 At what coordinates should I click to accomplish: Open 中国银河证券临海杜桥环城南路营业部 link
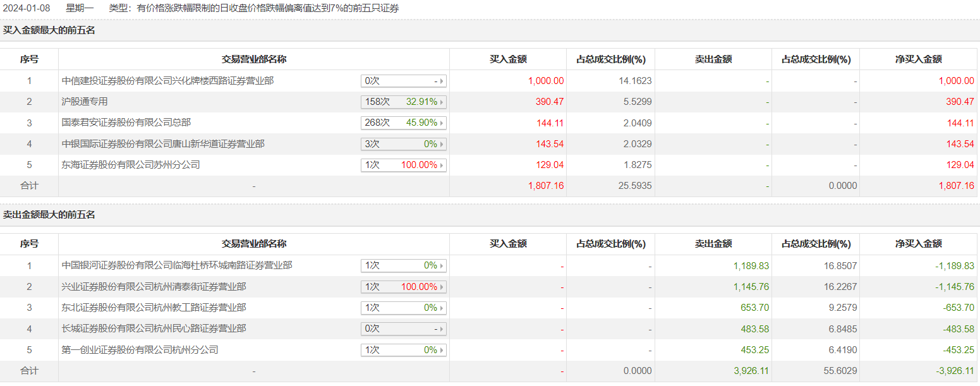pyautogui.click(x=177, y=265)
